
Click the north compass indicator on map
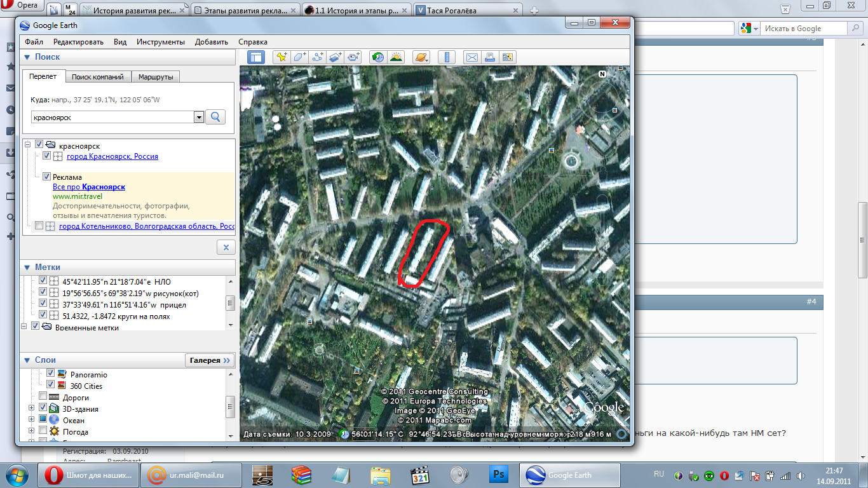602,74
